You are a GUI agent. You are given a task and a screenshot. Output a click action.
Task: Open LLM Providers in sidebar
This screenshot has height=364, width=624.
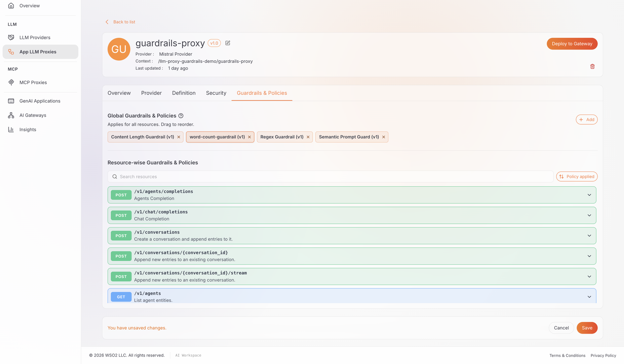point(41,37)
